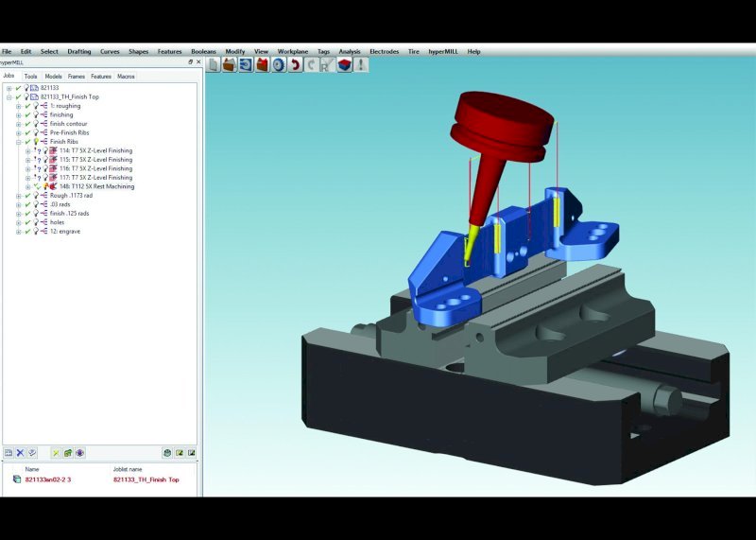756x540 pixels.
Task: Expand the holes job group
Action: [x=18, y=222]
